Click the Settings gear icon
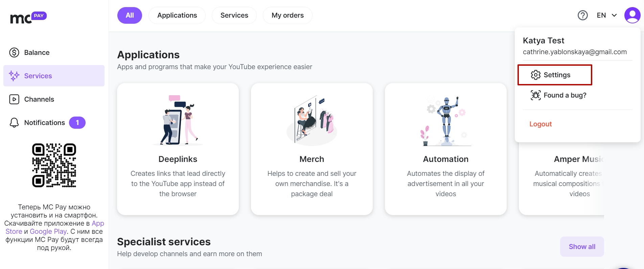The image size is (644, 269). click(x=535, y=75)
